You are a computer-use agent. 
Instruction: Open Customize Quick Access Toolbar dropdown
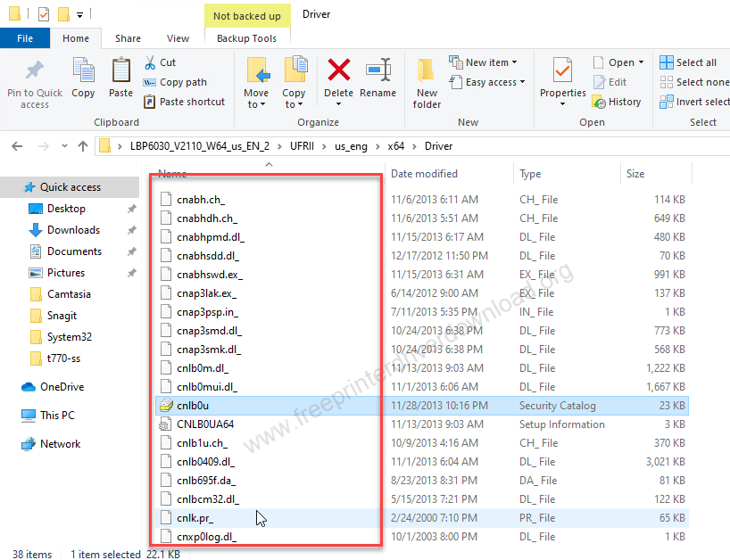(x=79, y=15)
